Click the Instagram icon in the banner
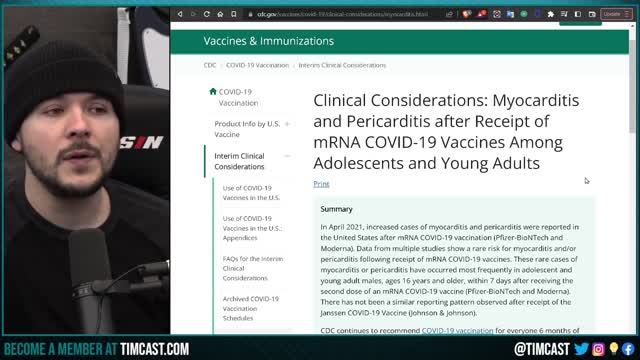The height and width of the screenshot is (360, 640). (598, 349)
